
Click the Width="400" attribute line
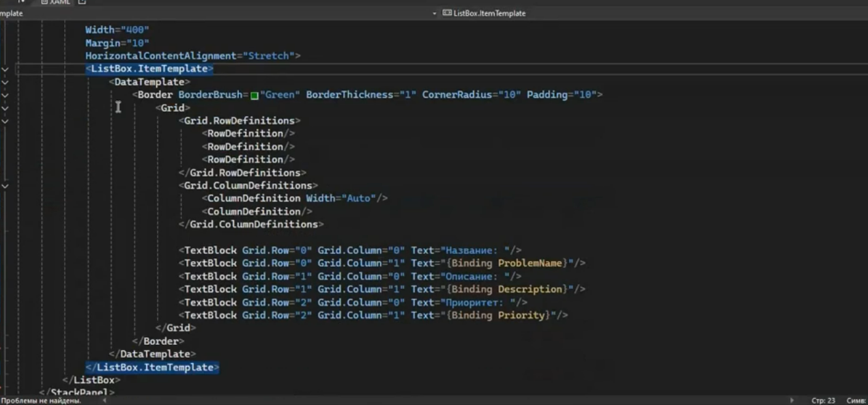(x=117, y=30)
